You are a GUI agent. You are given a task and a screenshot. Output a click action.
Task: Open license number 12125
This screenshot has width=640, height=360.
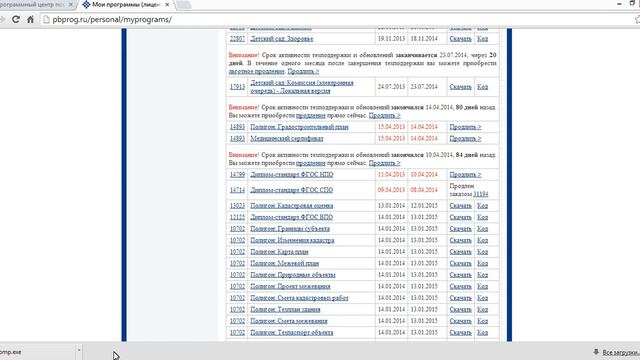coord(237,217)
